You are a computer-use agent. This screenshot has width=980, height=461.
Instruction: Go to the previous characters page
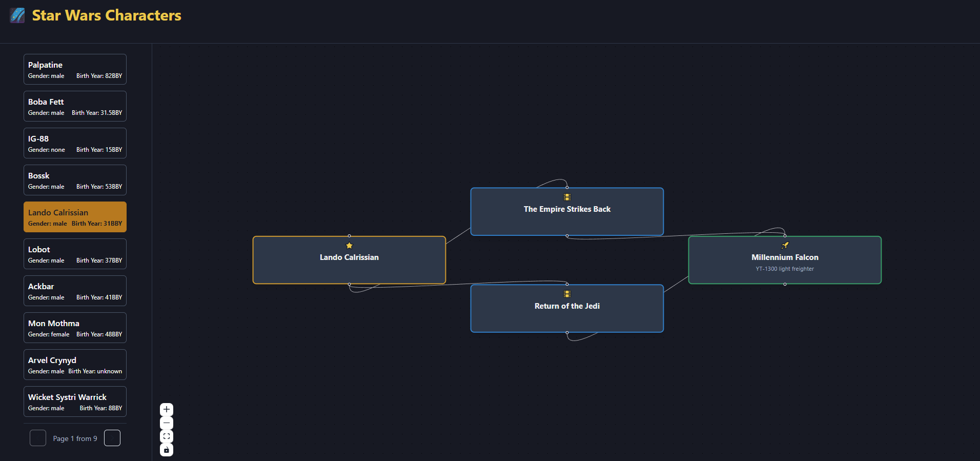(38, 438)
